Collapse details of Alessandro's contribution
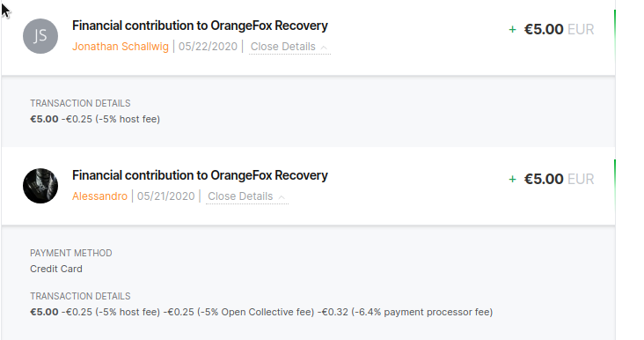The image size is (644, 340). point(247,196)
